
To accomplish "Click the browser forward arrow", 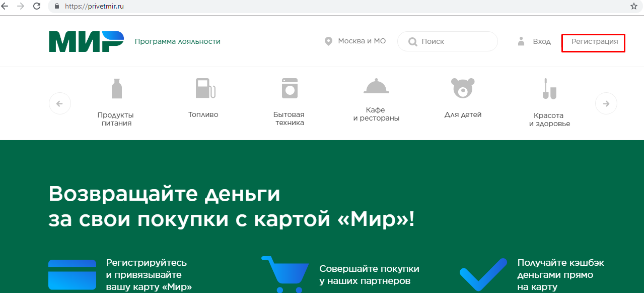I will tap(21, 7).
